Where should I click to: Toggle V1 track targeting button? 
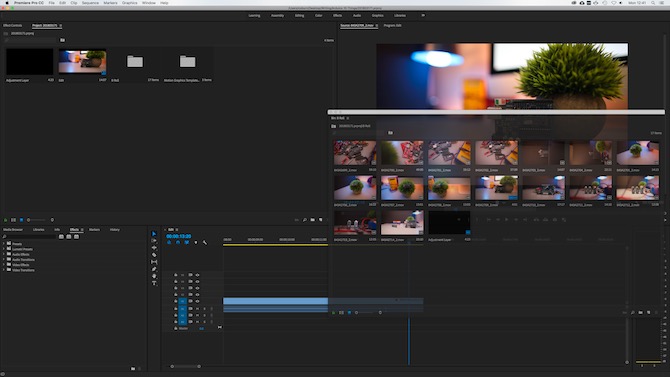click(182, 301)
